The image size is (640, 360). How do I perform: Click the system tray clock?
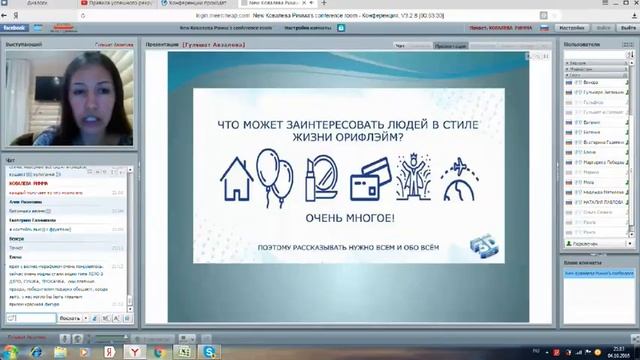[x=619, y=352]
